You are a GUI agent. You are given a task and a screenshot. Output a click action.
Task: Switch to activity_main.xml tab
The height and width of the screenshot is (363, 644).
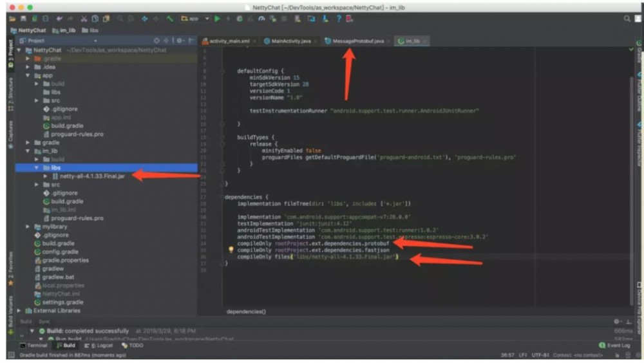(229, 41)
